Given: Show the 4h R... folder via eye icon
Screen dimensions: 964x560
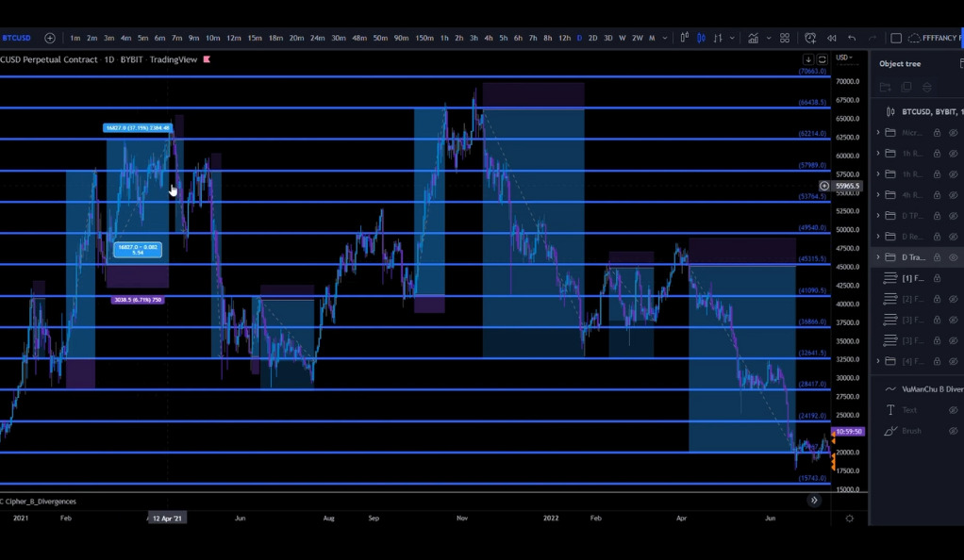Looking at the screenshot, I should (x=953, y=195).
